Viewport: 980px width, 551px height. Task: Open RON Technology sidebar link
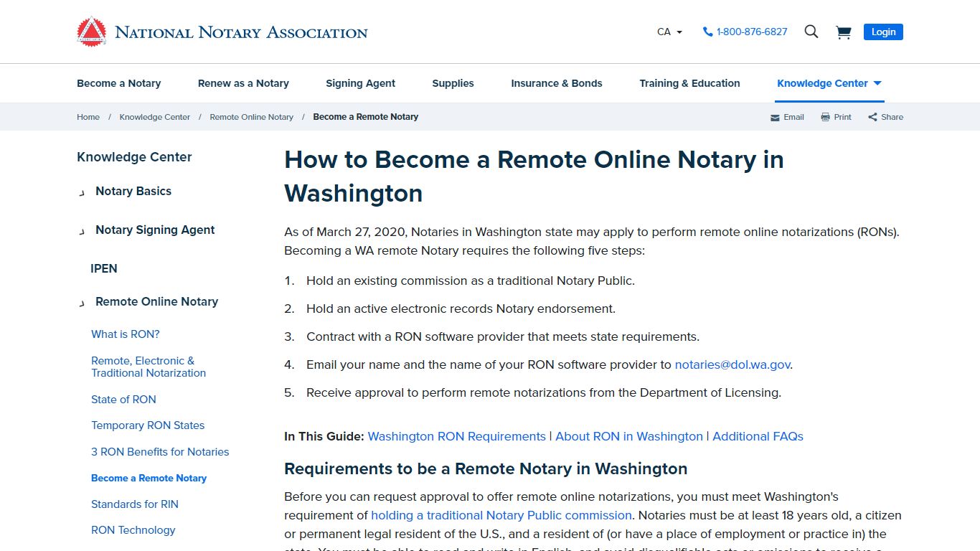tap(133, 530)
